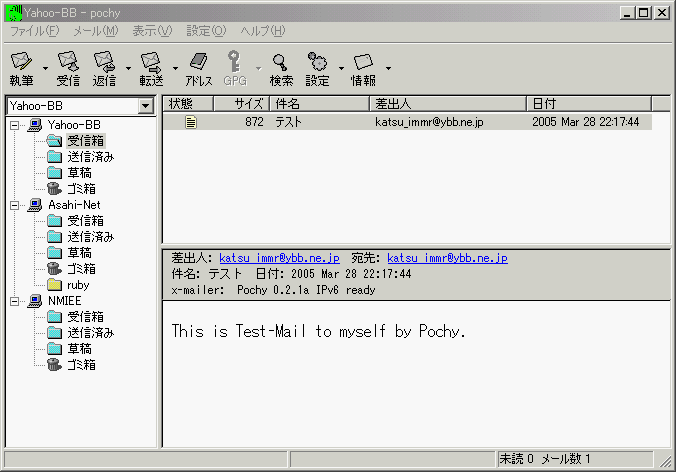Sort by 差出人 column header
676x472 pixels.
tap(448, 104)
